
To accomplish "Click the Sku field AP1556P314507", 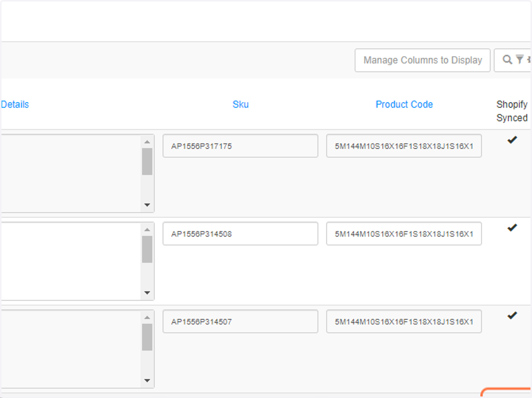I will click(x=240, y=322).
